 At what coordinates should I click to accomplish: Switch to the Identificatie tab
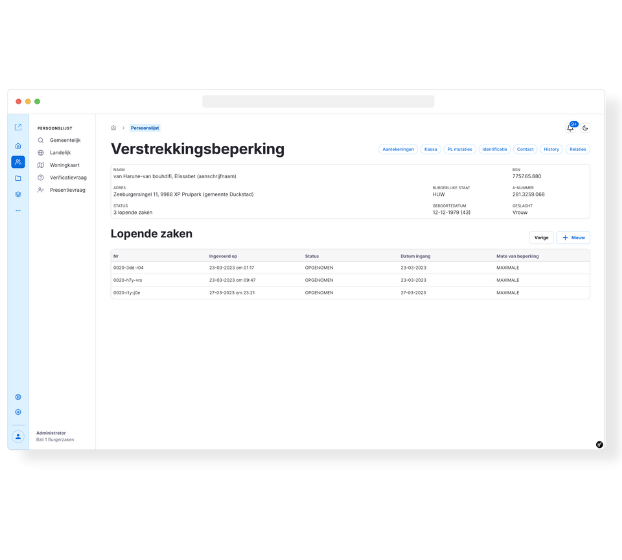point(494,149)
